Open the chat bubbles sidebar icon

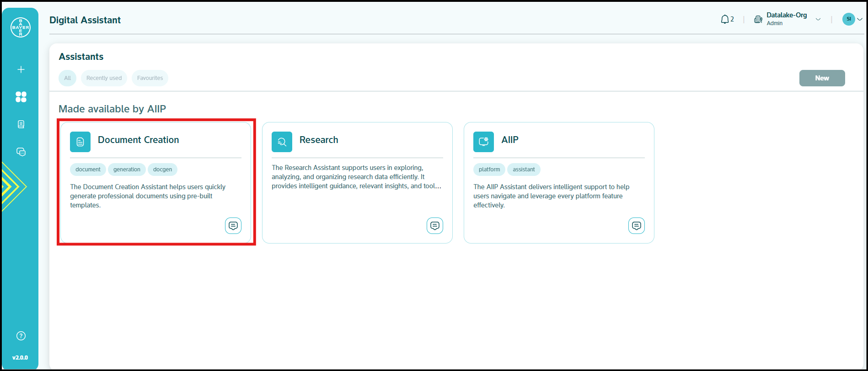pos(21,152)
